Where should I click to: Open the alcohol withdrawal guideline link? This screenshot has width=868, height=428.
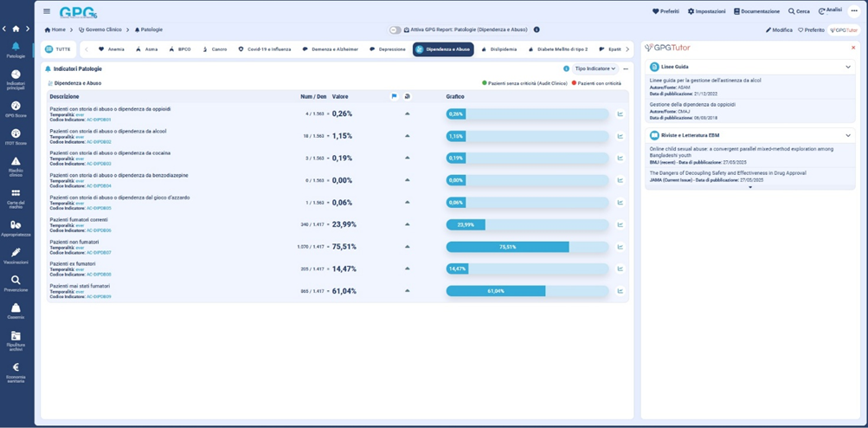click(x=705, y=80)
